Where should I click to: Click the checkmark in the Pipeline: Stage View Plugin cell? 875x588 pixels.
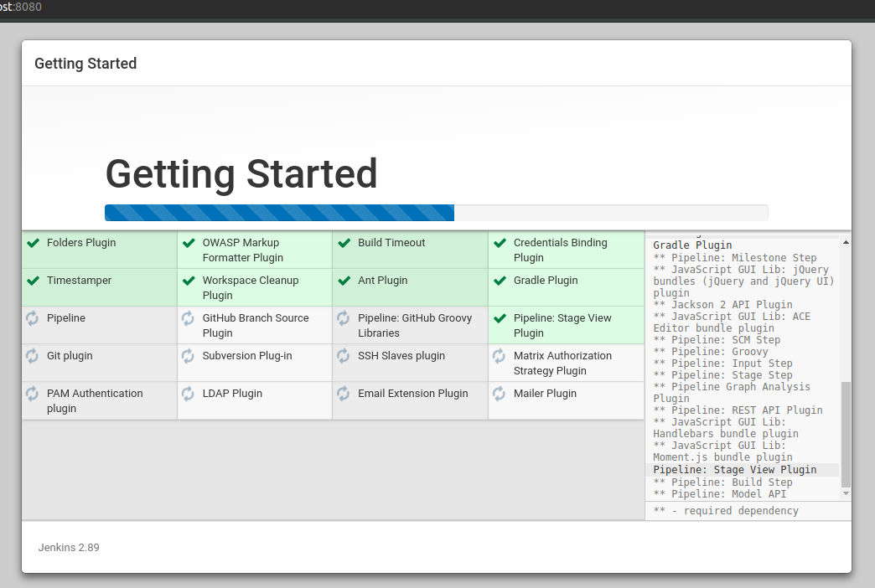tap(500, 318)
